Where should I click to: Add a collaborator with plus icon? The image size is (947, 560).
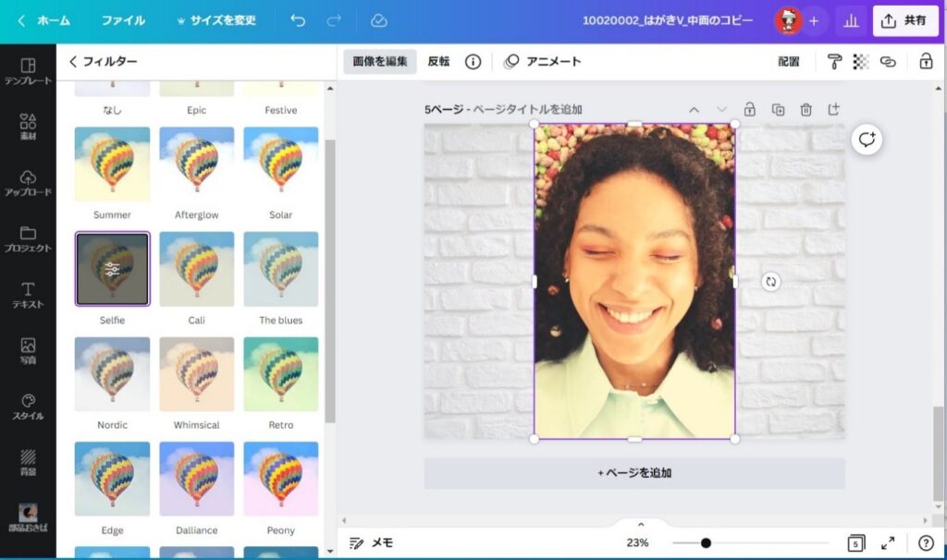click(814, 20)
